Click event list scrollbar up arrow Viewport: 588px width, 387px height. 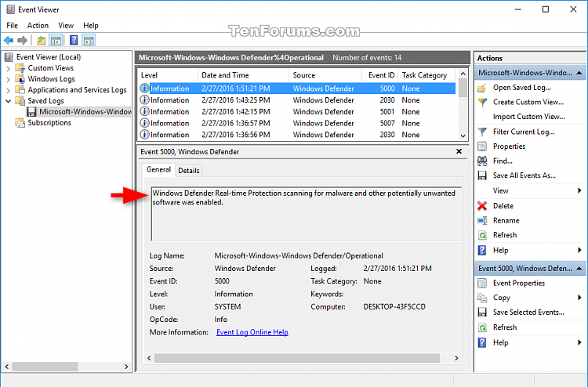pyautogui.click(x=463, y=74)
